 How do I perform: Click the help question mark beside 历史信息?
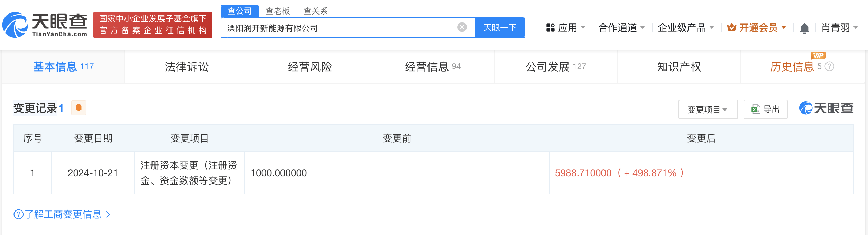click(x=830, y=66)
